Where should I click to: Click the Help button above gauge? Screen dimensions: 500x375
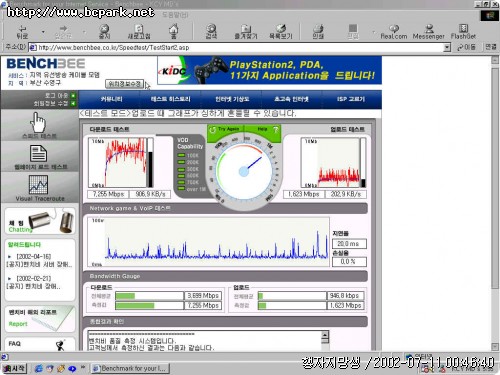[263, 129]
